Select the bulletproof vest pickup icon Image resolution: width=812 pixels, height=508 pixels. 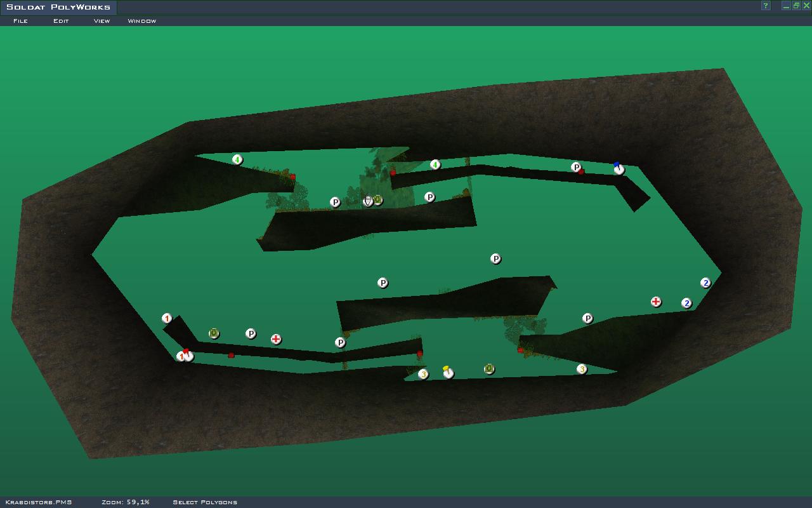tap(368, 201)
